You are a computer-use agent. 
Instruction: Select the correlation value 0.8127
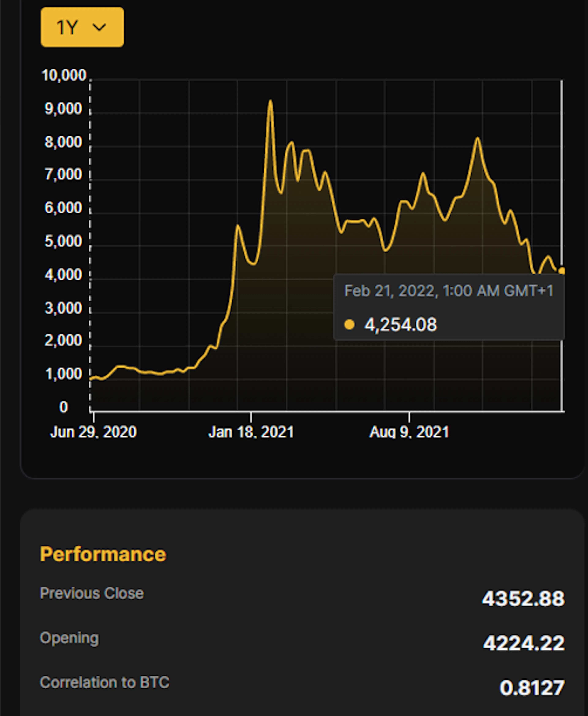pyautogui.click(x=532, y=688)
